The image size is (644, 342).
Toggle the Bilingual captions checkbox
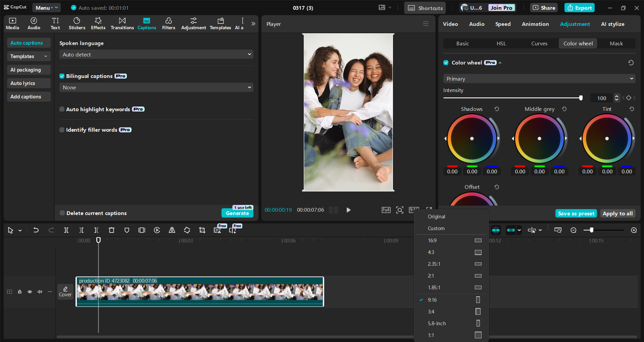[x=62, y=76]
